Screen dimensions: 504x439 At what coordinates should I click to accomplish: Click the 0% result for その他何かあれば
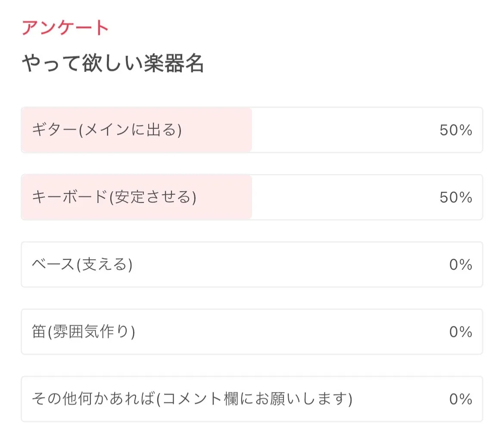click(x=460, y=399)
